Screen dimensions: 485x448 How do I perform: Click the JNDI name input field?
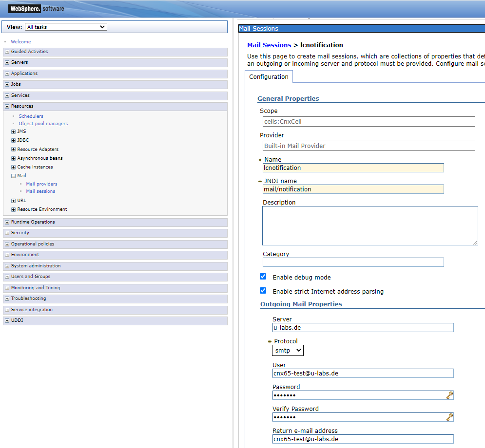coord(353,189)
